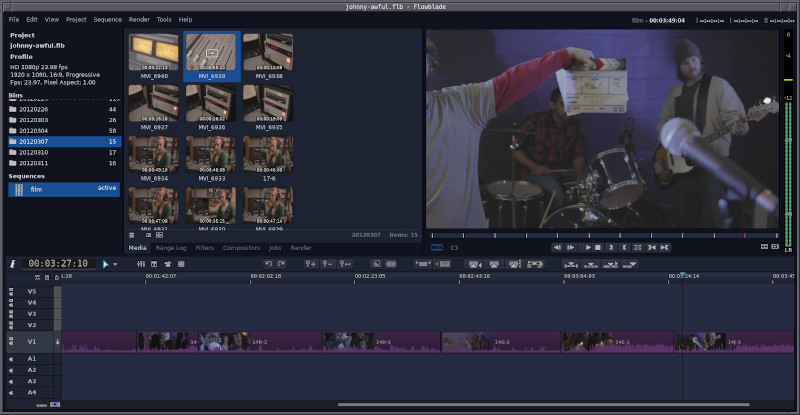Switch to the Compositors tab
Image resolution: width=800 pixels, height=415 pixels.
241,248
